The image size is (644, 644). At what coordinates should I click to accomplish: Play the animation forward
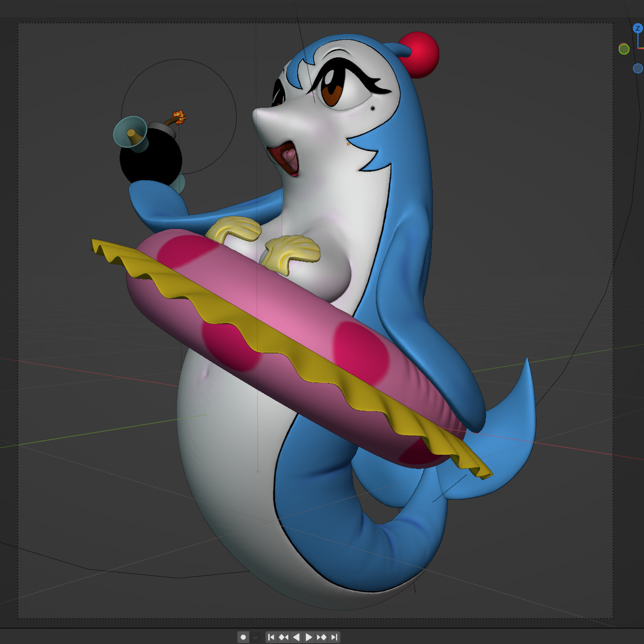(x=309, y=637)
